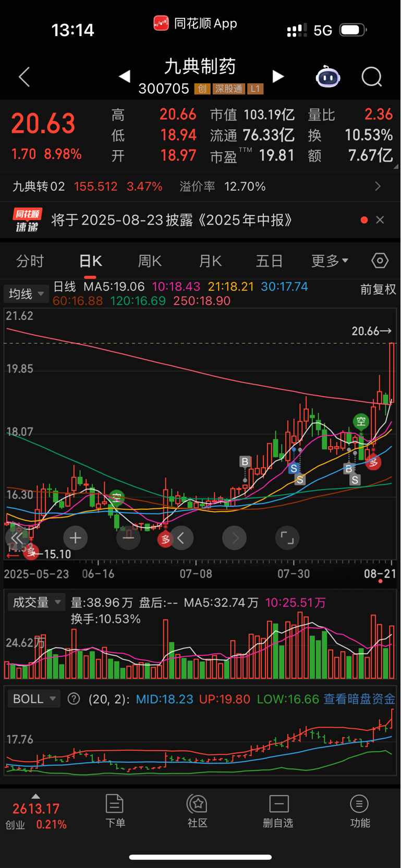Viewport: 401px width, 868px height.
Task: Open the robot AI assistant icon
Action: 328,77
